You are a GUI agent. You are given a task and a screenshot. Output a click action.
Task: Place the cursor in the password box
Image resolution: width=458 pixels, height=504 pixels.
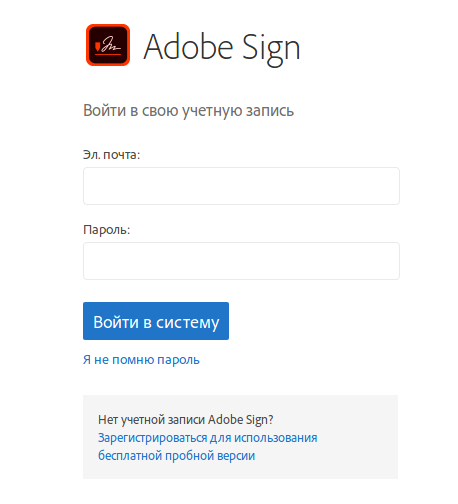[241, 261]
